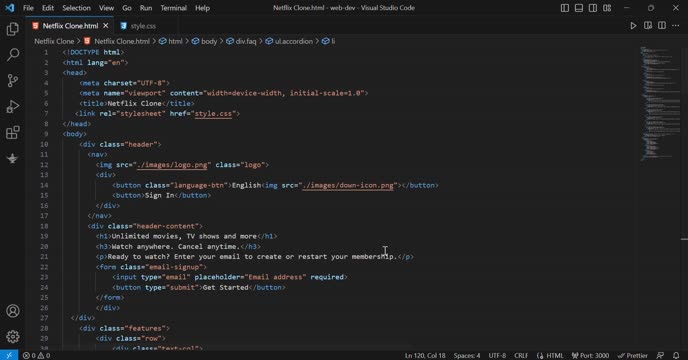Open the Explorer view in activity bar
This screenshot has width=688, height=360.
click(x=13, y=29)
